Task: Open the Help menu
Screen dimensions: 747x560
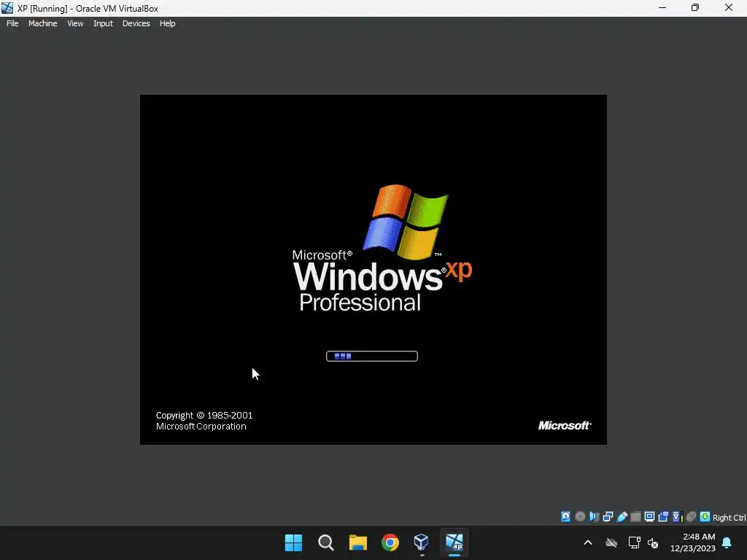Action: point(167,23)
